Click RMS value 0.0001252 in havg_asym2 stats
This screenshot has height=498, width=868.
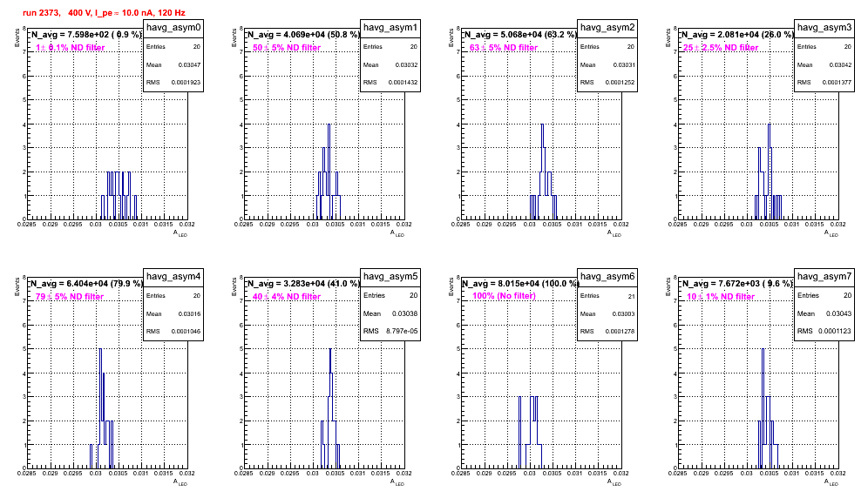[x=620, y=83]
